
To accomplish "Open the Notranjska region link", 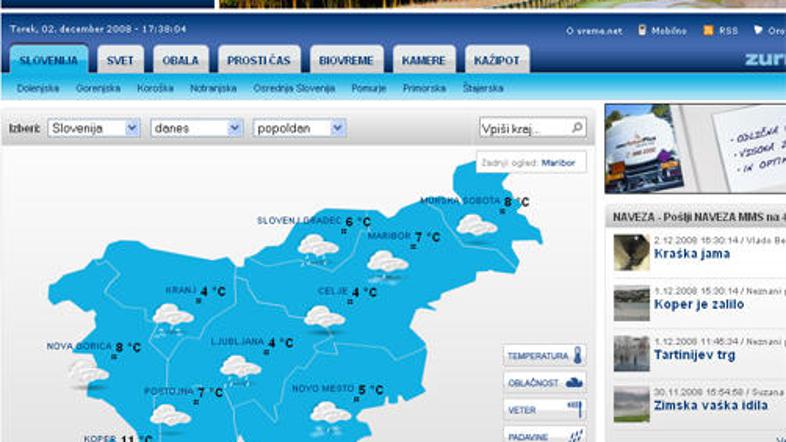I will (x=213, y=88).
